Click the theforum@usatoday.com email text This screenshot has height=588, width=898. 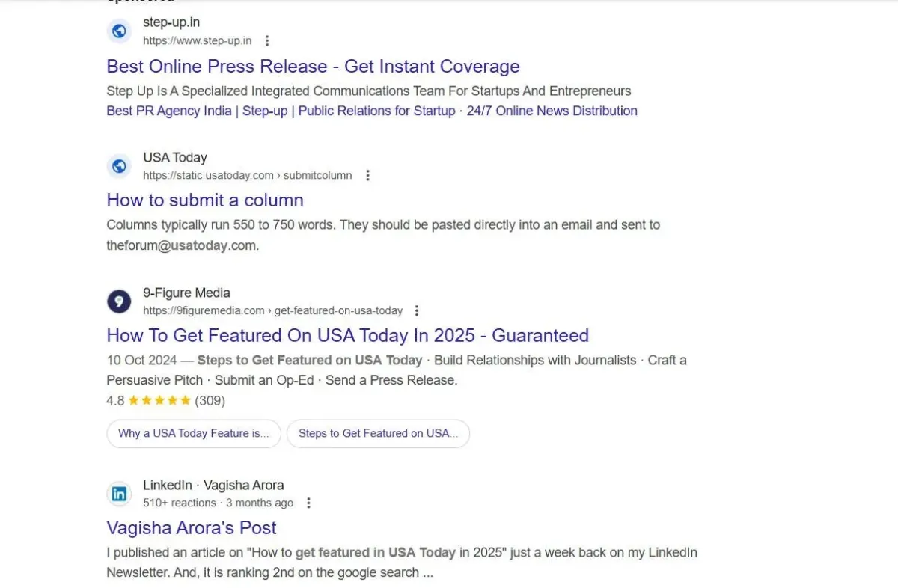pos(182,245)
